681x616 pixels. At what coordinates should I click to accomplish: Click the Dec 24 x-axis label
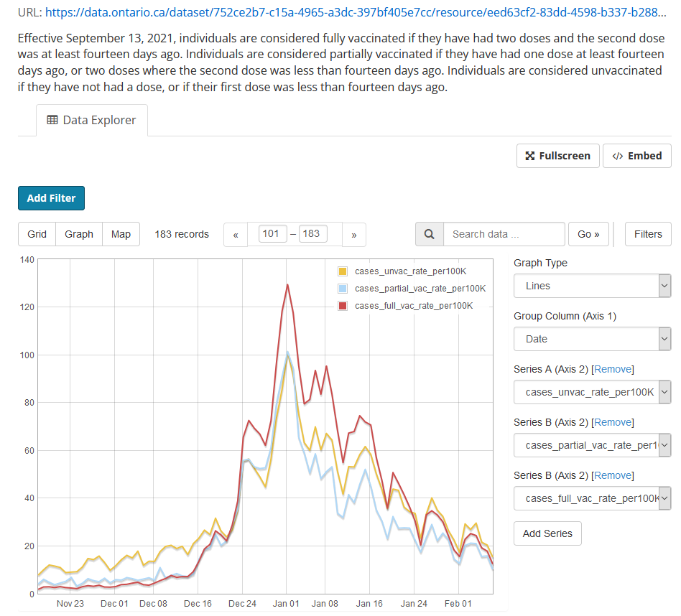tap(242, 603)
